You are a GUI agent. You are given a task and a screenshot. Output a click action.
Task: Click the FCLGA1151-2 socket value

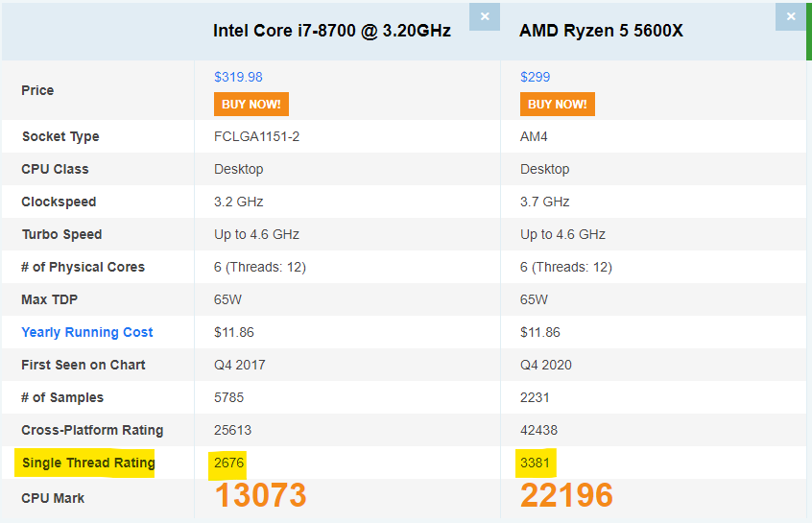(257, 136)
